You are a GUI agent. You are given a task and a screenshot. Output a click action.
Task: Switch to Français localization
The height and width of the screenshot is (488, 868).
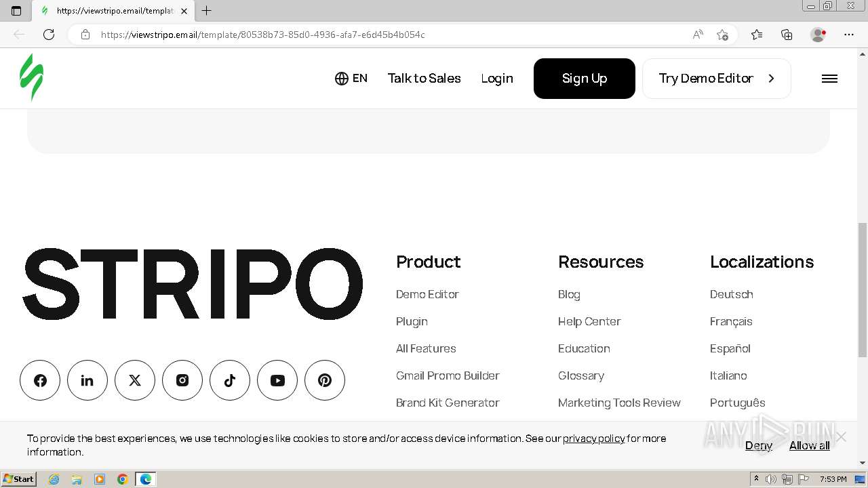point(731,321)
